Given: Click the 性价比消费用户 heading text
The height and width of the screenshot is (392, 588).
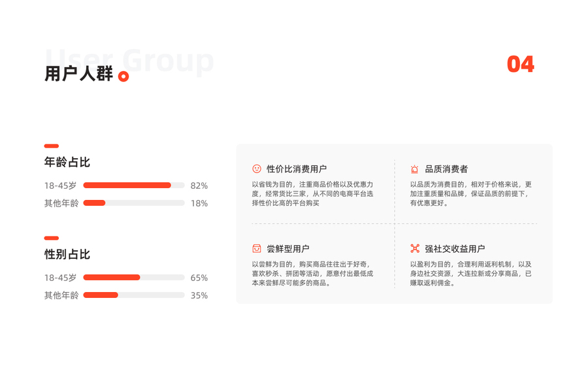Looking at the screenshot, I should pos(297,169).
